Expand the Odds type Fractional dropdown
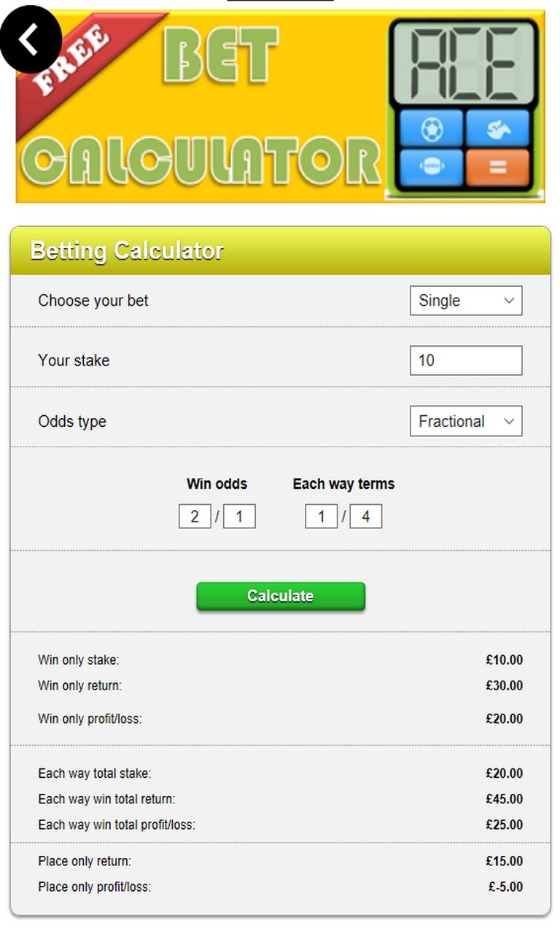The image size is (560, 934). (x=466, y=421)
